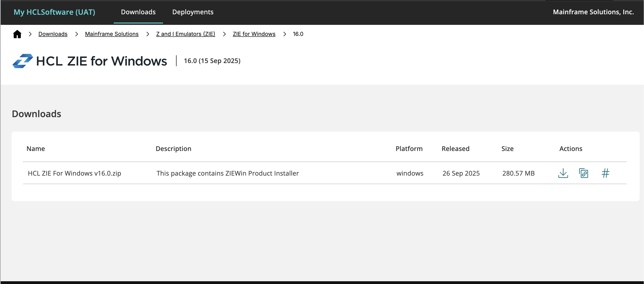Click the Description column header
The image size is (644, 284).
pos(173,149)
